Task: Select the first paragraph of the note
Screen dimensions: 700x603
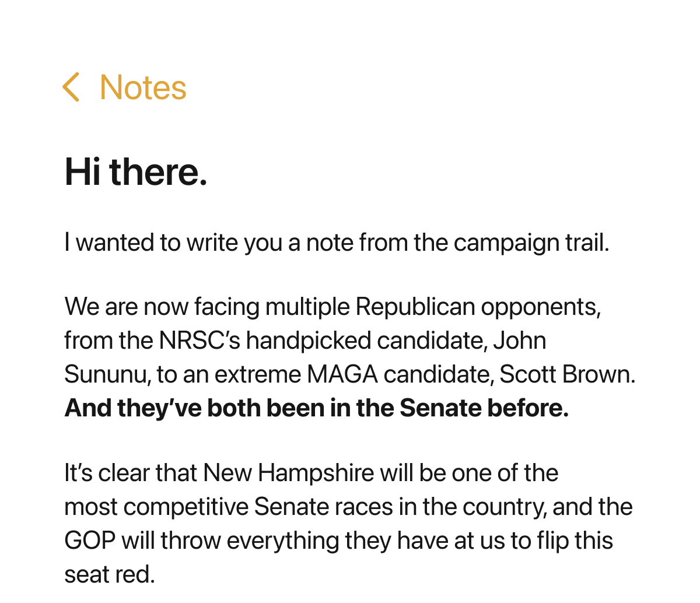Action: click(335, 242)
